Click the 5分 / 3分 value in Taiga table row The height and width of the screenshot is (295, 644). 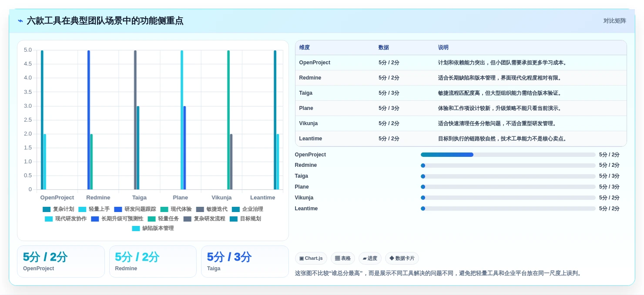point(389,93)
